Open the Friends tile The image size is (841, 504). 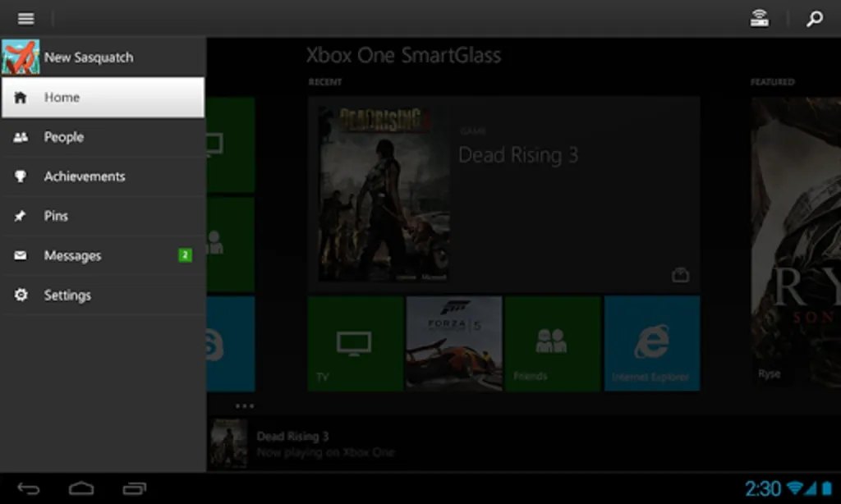pos(553,343)
